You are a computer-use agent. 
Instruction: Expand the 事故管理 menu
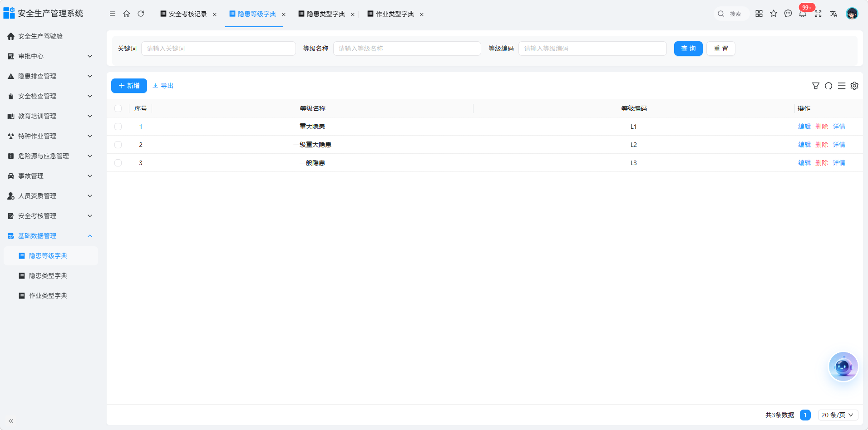(50, 176)
